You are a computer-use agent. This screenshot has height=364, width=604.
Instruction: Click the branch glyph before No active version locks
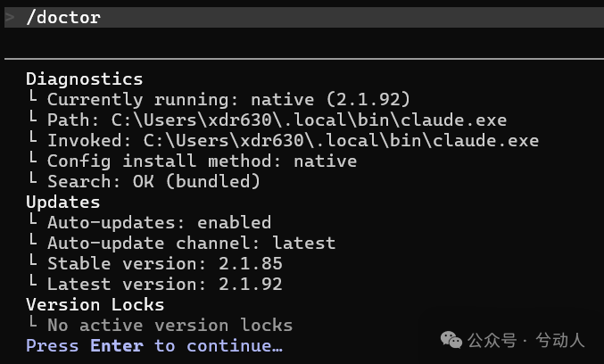click(32, 325)
